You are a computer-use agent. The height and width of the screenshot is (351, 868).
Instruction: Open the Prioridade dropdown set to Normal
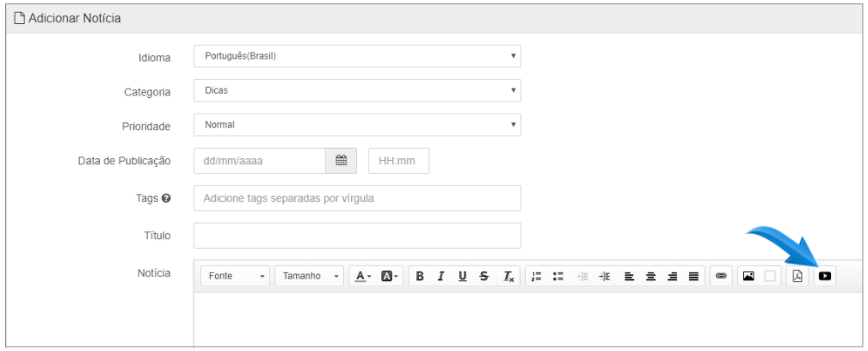pos(357,125)
